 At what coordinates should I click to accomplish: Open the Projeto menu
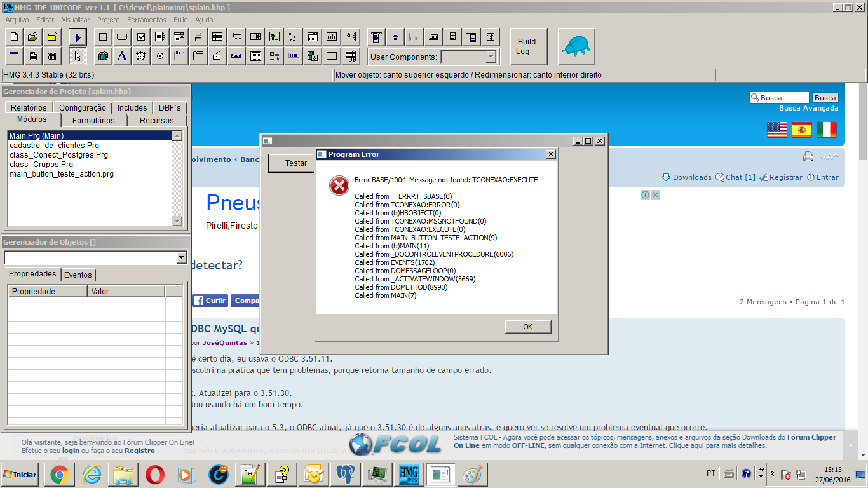pos(109,20)
